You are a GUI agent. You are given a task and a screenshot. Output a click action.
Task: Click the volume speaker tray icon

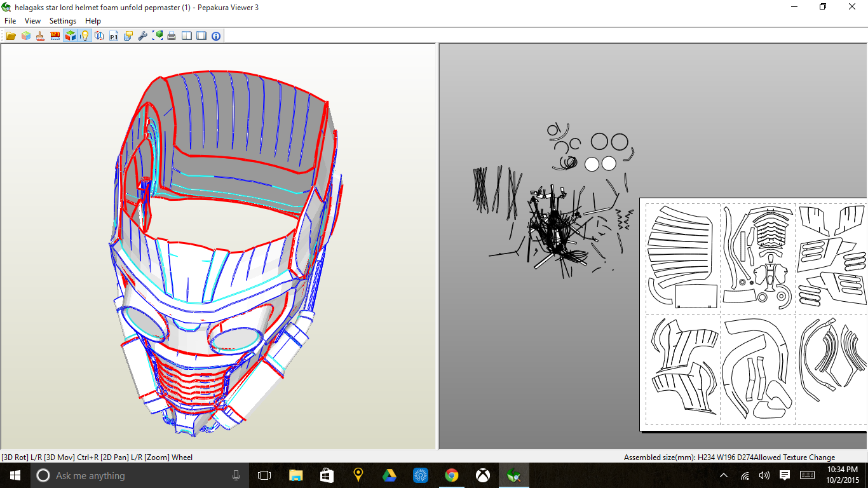pos(764,475)
